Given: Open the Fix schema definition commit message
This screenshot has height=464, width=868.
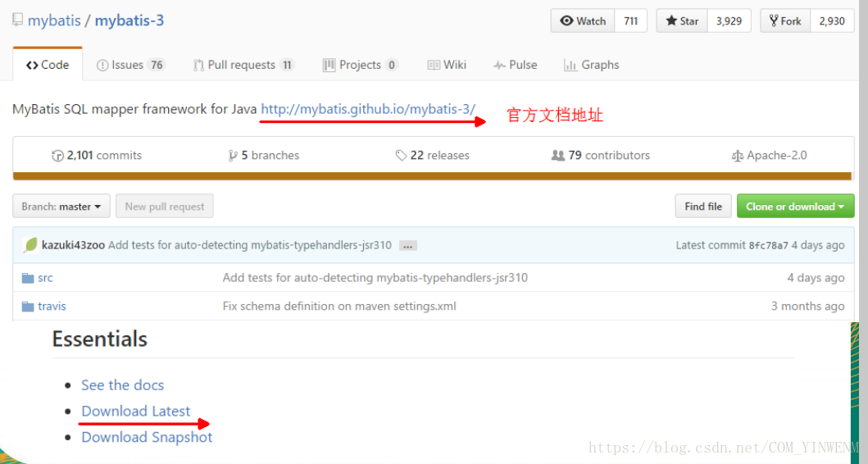Looking at the screenshot, I should coord(339,307).
